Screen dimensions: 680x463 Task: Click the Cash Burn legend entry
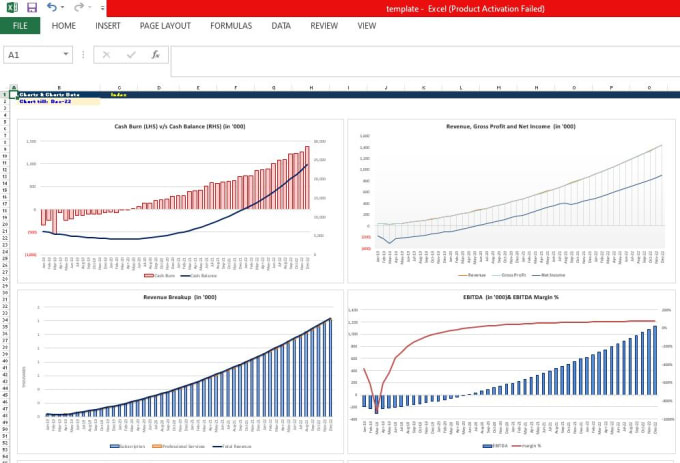coord(160,276)
